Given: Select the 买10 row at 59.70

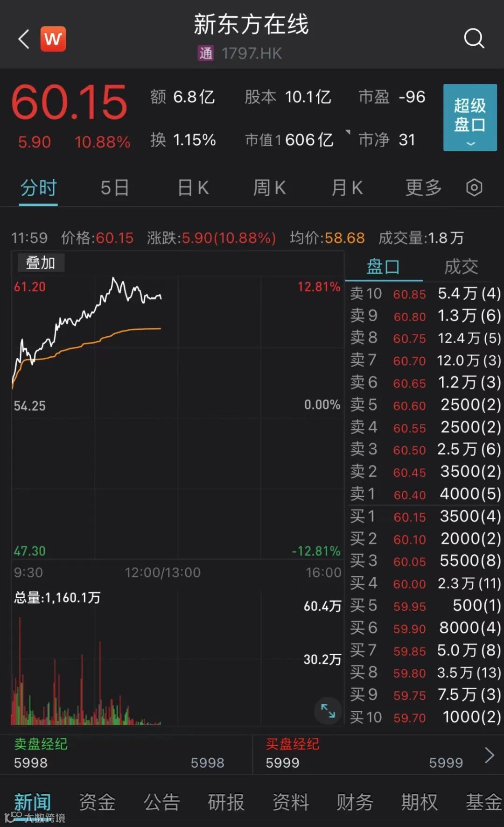Looking at the screenshot, I should (425, 717).
